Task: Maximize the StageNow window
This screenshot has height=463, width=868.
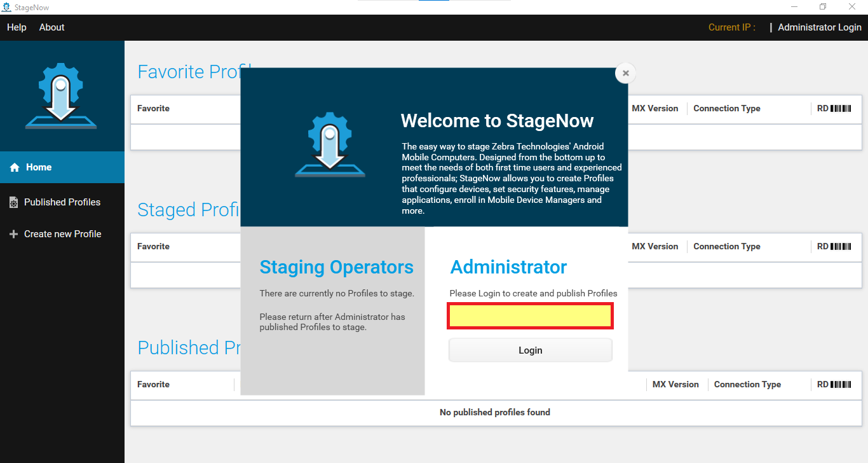Action: [x=823, y=7]
